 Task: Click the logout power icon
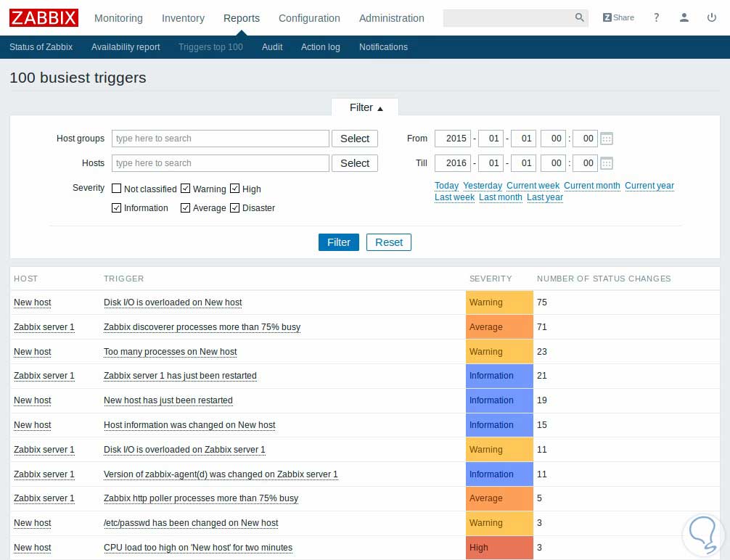[711, 17]
